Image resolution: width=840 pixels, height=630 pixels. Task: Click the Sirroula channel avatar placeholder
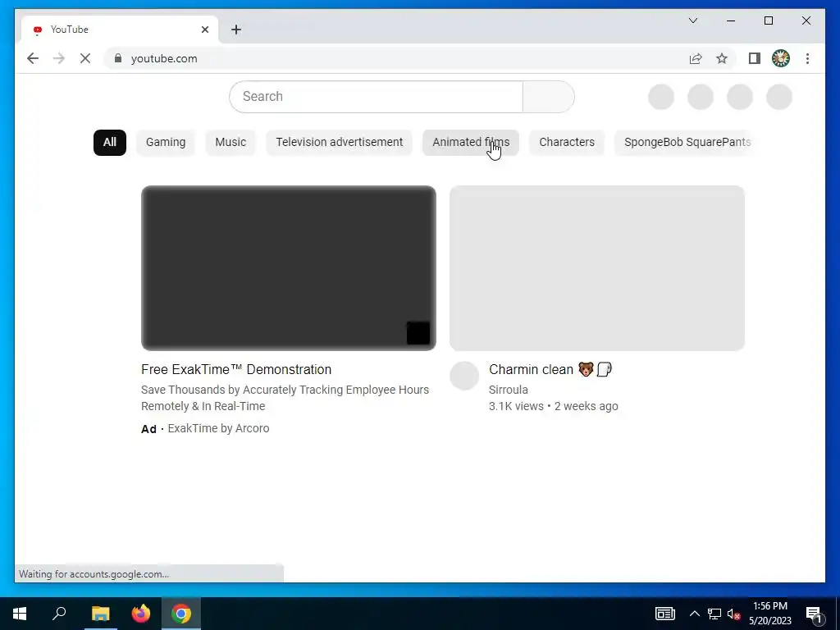click(x=464, y=376)
